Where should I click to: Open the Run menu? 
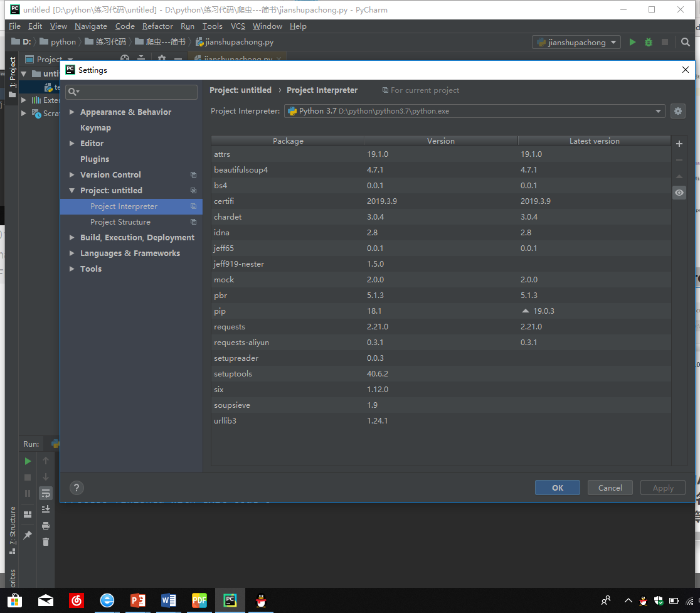[187, 26]
